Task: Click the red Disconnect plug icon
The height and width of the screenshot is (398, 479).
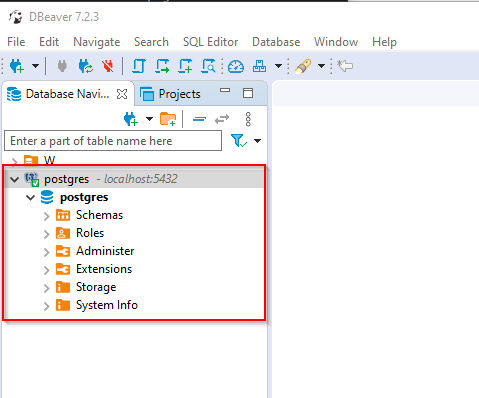Action: click(108, 66)
